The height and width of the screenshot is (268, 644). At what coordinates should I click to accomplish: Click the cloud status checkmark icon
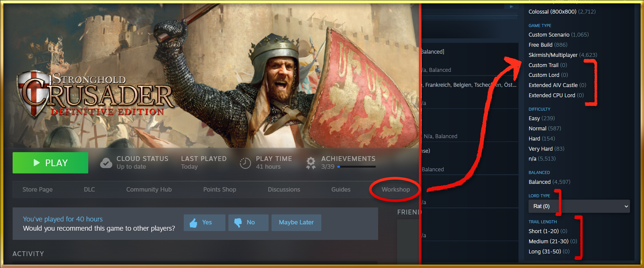(x=106, y=163)
